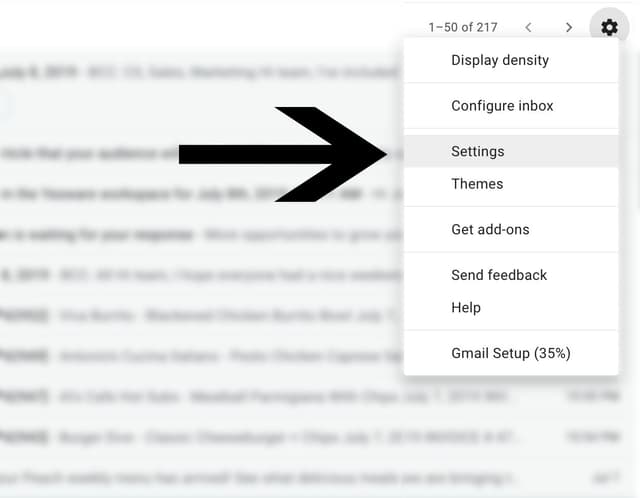Click the 1–50 of 217 page counter

(463, 27)
